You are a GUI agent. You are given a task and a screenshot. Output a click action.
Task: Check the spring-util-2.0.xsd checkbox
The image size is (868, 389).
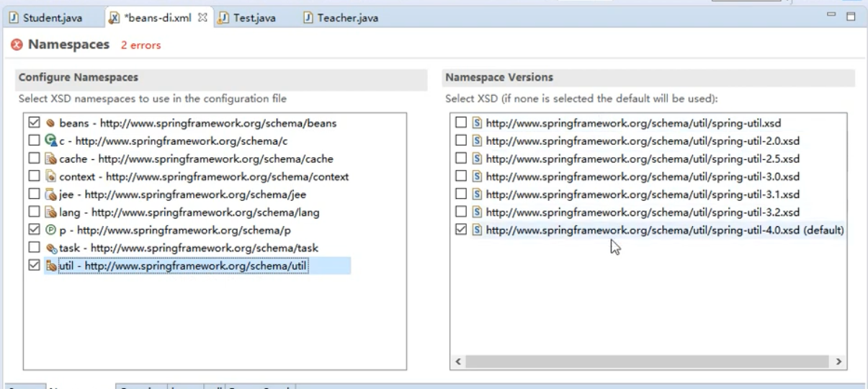462,141
